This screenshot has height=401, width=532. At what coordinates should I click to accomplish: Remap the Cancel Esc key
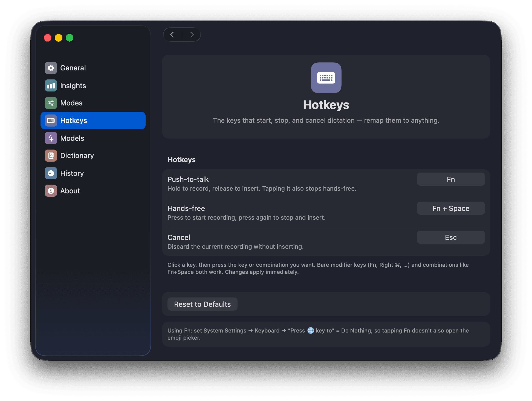(x=451, y=237)
